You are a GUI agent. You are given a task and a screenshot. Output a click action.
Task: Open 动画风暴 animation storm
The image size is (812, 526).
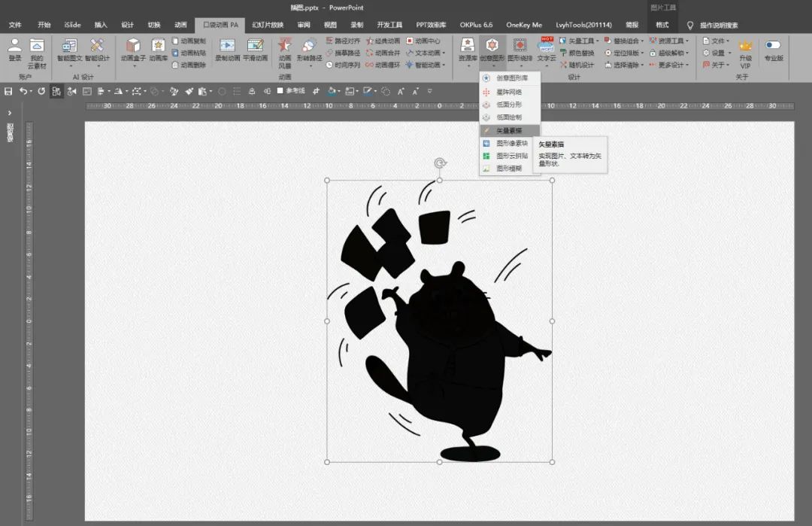pyautogui.click(x=285, y=53)
